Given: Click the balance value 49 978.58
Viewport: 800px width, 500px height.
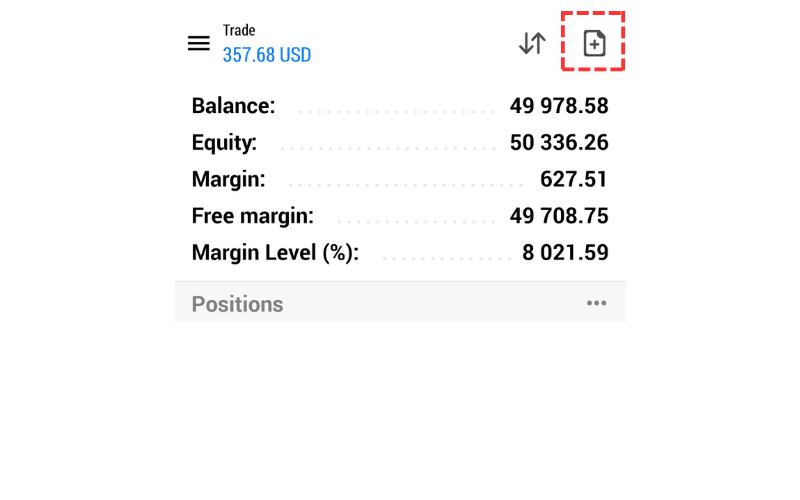Looking at the screenshot, I should click(x=559, y=106).
